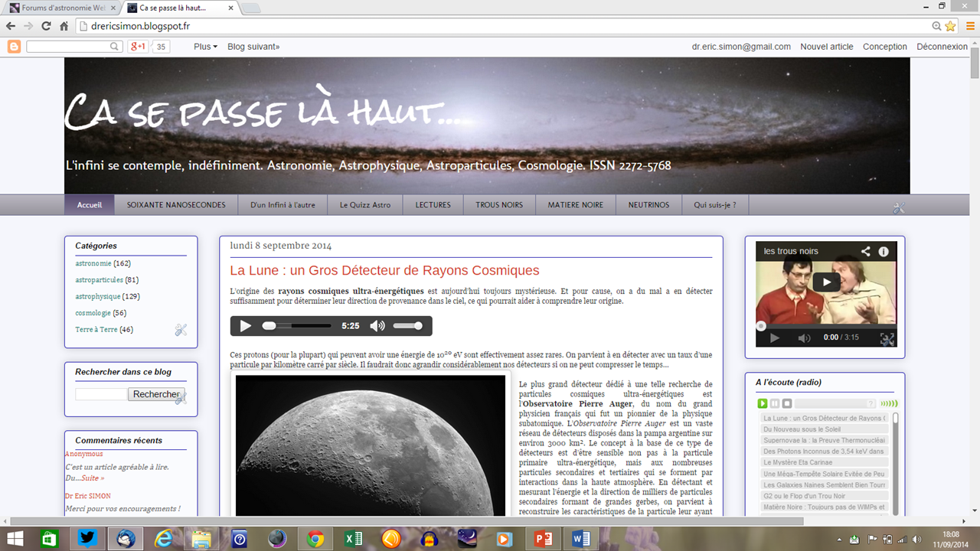
Task: Open 'Le Quizz Astro' page tab
Action: coord(365,205)
